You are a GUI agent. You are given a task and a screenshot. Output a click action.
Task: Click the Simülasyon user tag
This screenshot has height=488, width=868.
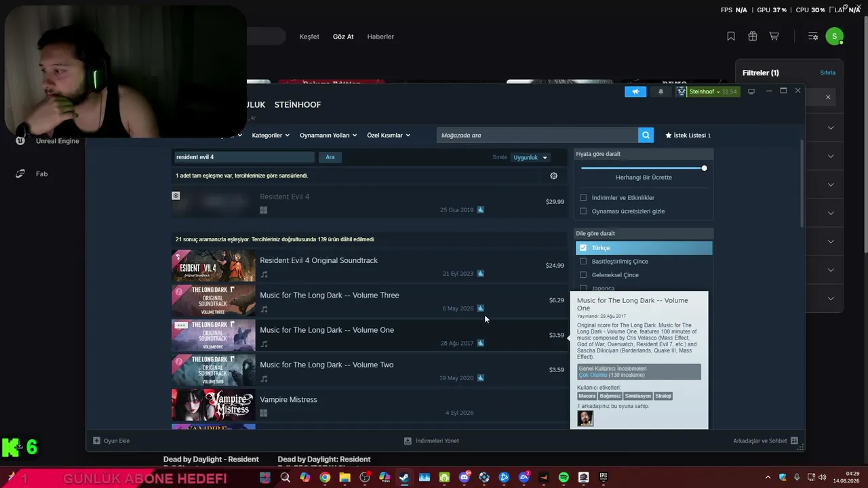tap(638, 396)
